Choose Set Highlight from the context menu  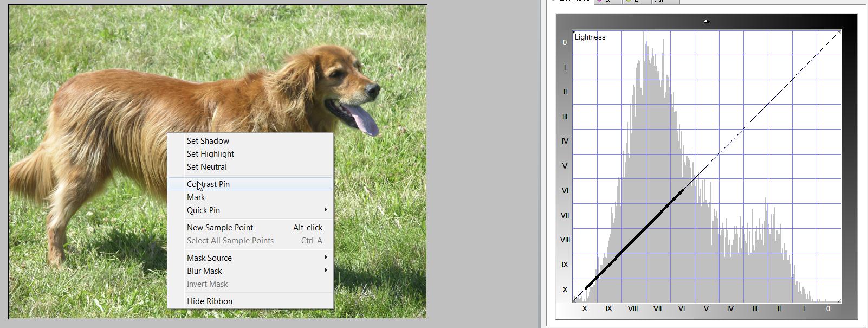click(x=250, y=154)
